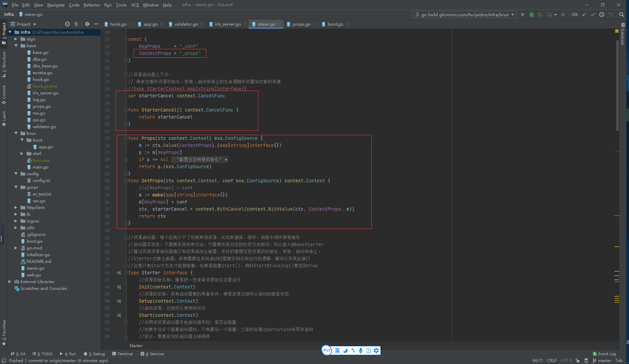Collapse all in Project panel
629x364 pixels.
coord(76,24)
